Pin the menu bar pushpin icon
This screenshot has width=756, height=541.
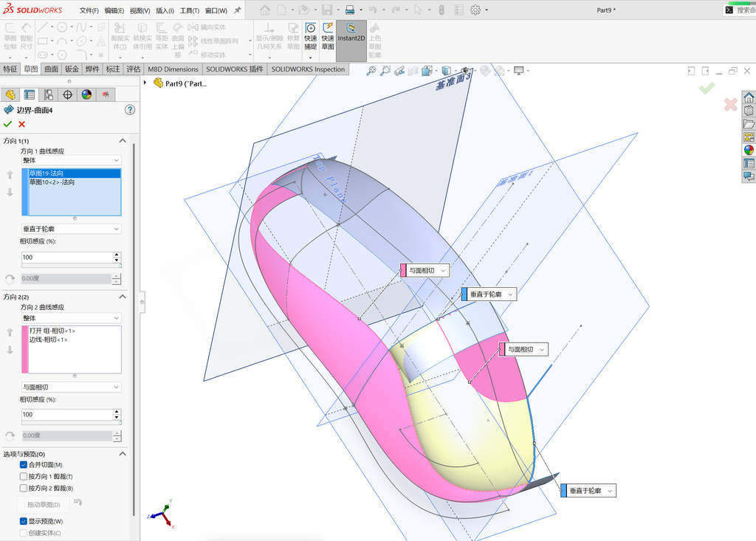(x=237, y=10)
